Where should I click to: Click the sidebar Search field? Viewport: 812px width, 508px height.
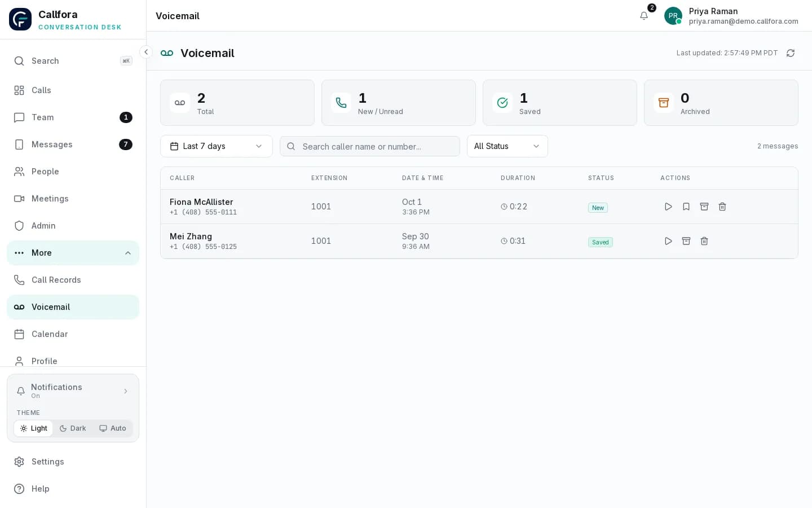73,61
